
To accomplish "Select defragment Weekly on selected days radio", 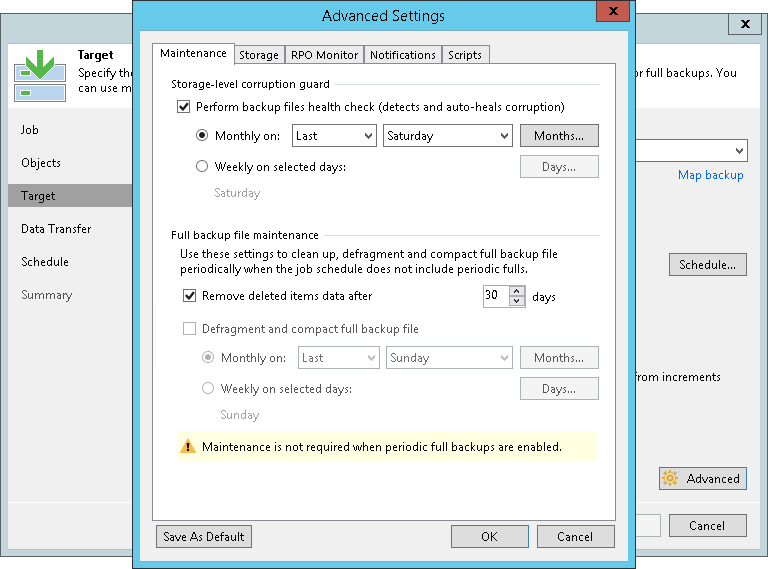I will coord(208,388).
